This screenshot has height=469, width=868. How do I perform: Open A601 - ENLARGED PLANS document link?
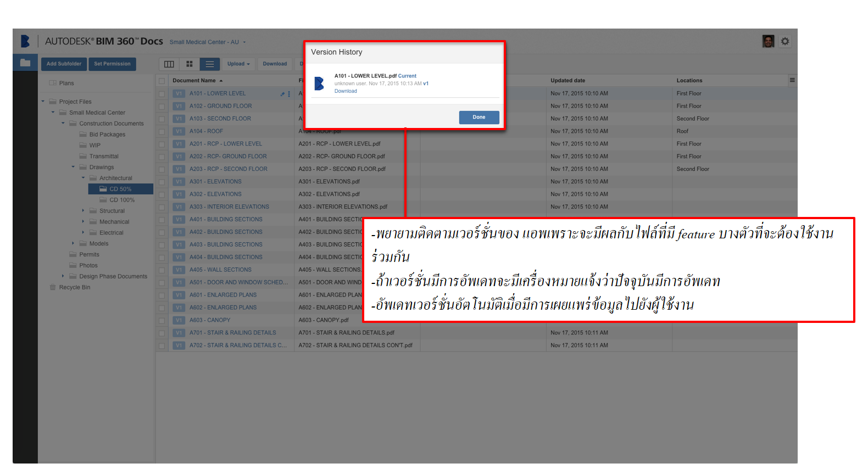pyautogui.click(x=223, y=295)
